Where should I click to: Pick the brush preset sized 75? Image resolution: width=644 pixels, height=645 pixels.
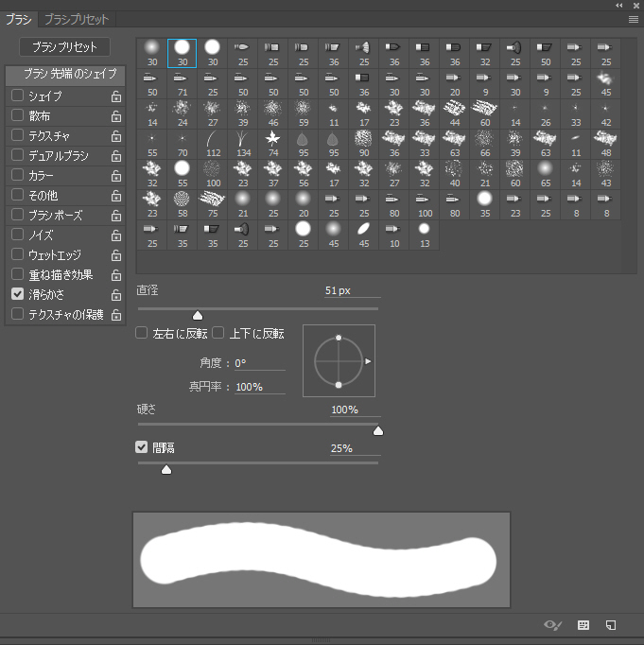pyautogui.click(x=213, y=205)
